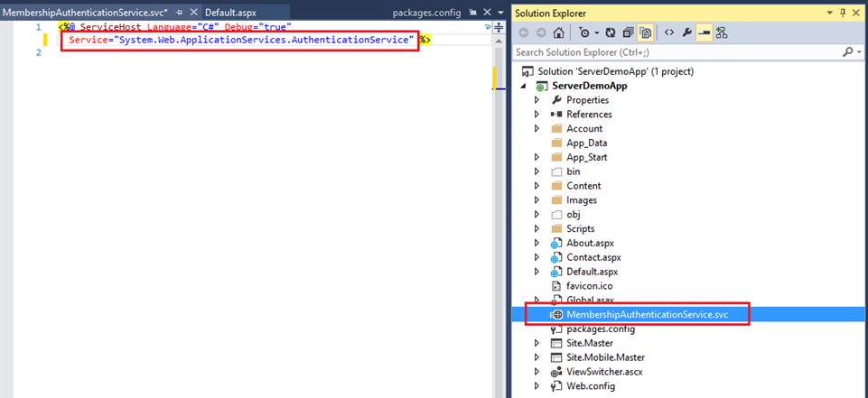
Task: Expand the Account folder
Action: coord(537,129)
